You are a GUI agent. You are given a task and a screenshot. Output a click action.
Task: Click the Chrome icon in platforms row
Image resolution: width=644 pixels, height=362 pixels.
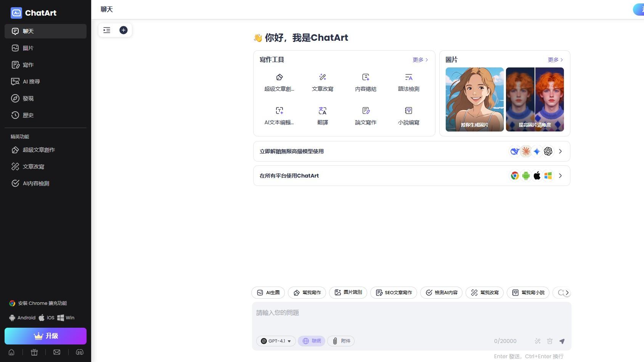click(515, 176)
